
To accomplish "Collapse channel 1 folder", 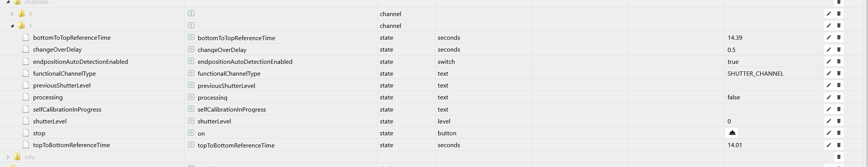I will point(12,26).
